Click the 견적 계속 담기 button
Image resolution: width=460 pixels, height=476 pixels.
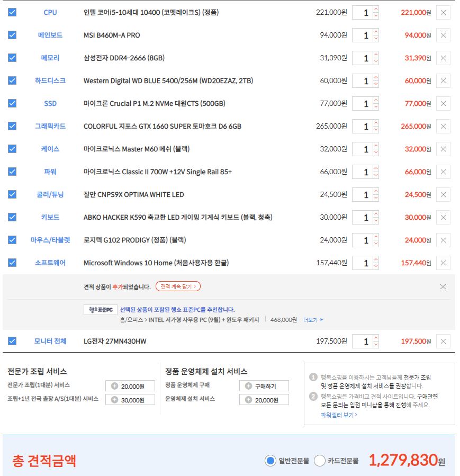tap(178, 286)
